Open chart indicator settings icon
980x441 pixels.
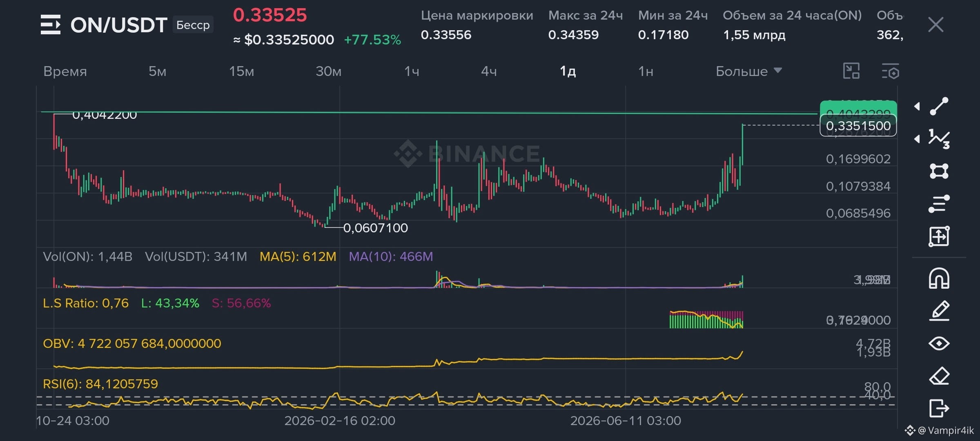(891, 71)
